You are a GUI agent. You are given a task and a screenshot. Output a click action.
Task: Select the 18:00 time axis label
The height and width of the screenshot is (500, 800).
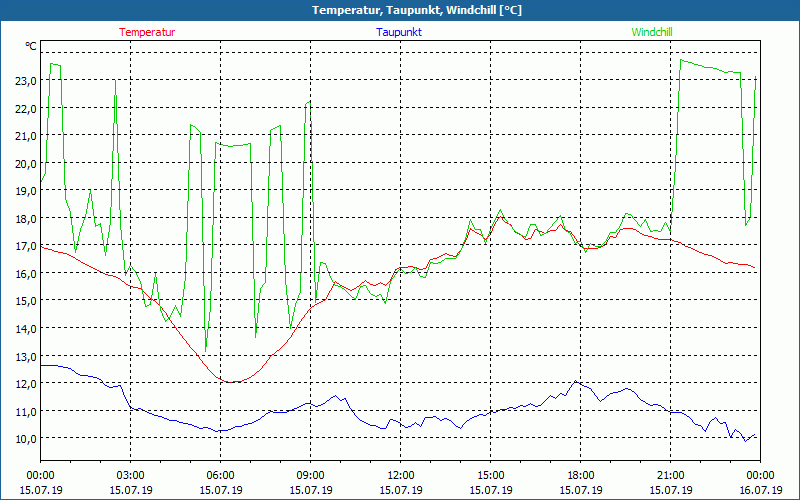(x=581, y=475)
